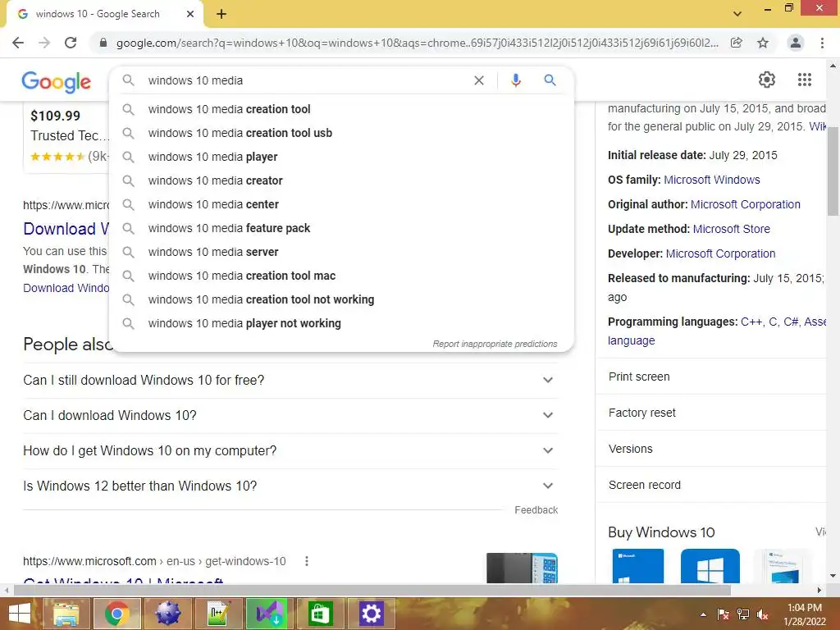
Task: Expand the Versions section
Action: pos(710,449)
